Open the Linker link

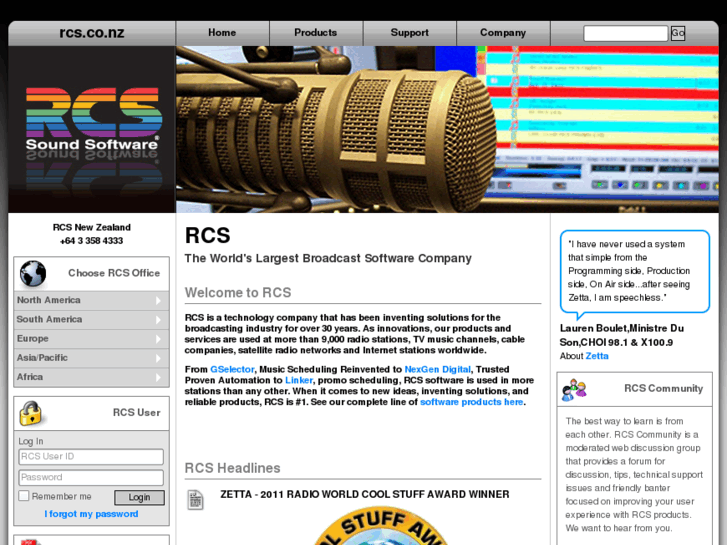coord(299,380)
